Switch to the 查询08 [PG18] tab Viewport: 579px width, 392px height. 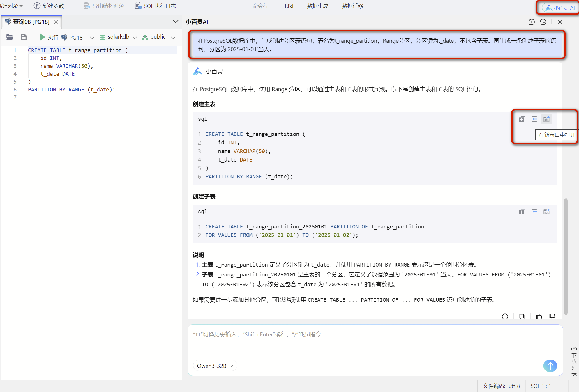coord(31,22)
